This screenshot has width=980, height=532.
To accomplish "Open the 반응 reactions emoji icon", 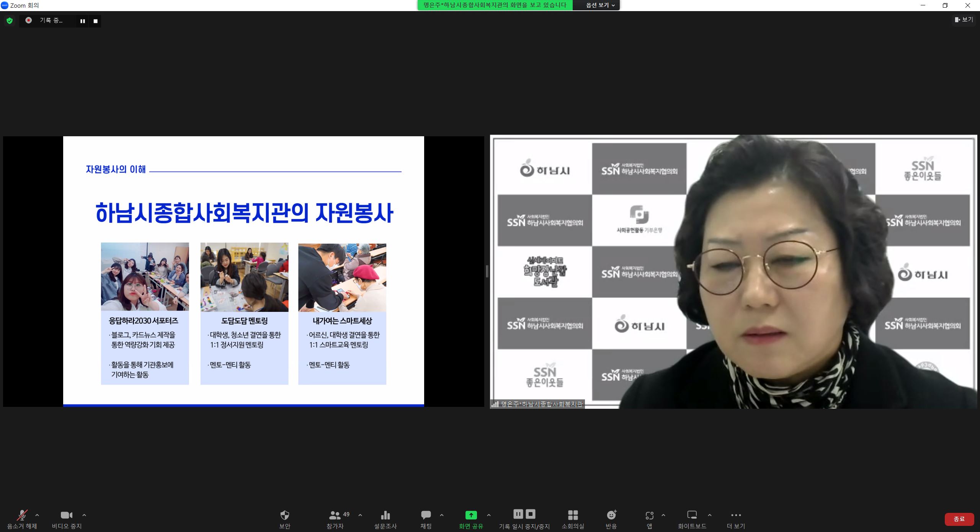I will point(611,515).
